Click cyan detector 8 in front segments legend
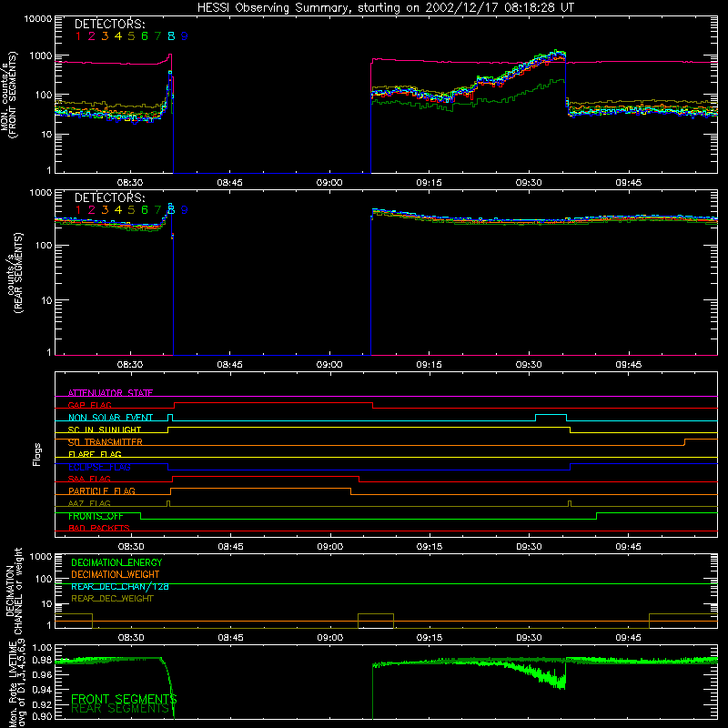The image size is (728, 728). (171, 36)
